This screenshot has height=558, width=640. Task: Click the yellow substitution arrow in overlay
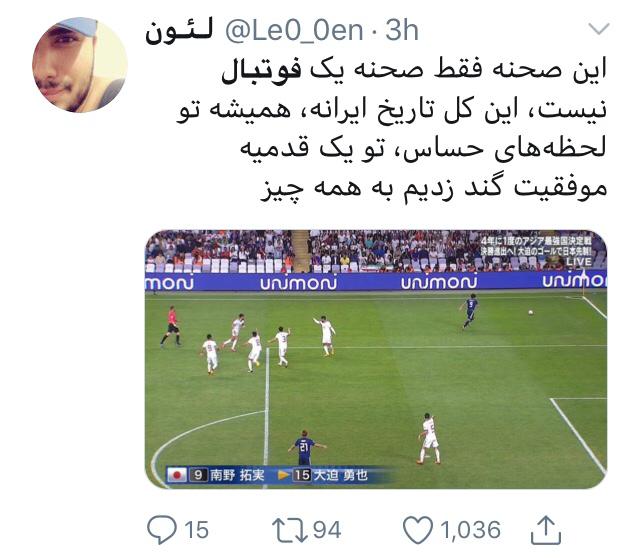click(284, 475)
